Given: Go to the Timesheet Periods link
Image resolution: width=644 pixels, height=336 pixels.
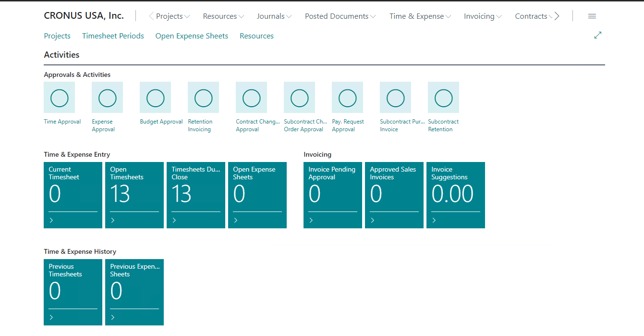Looking at the screenshot, I should [x=113, y=36].
